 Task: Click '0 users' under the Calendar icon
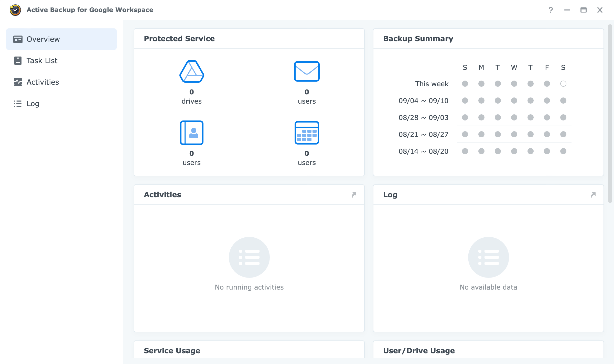307,158
